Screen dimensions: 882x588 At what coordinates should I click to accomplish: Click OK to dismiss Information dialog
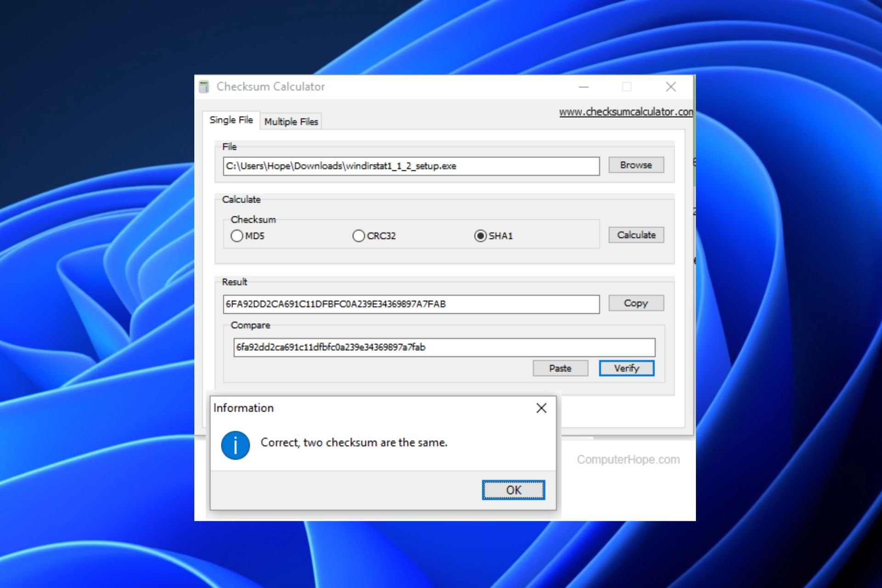514,490
